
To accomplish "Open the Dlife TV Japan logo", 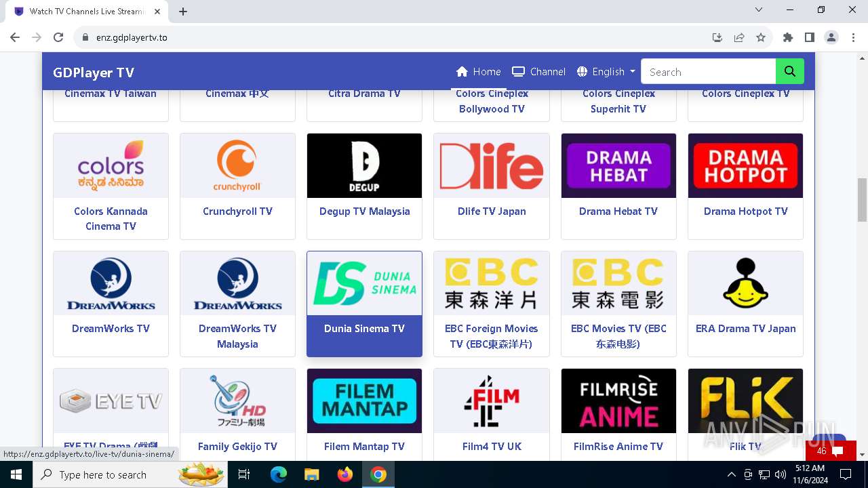I will coord(492,165).
